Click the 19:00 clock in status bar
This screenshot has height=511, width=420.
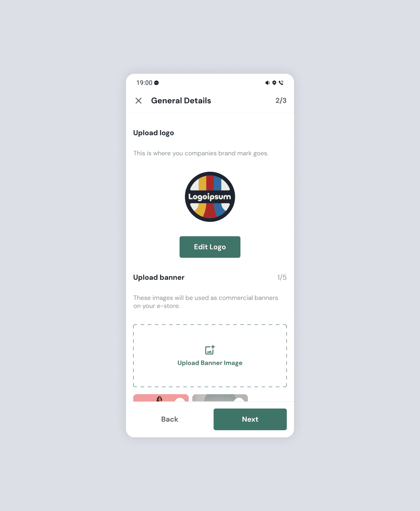pyautogui.click(x=144, y=83)
